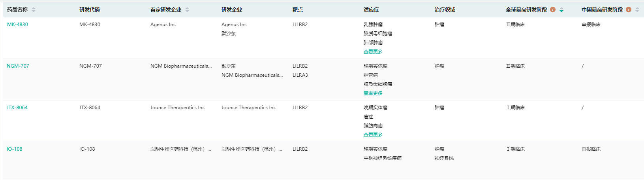This screenshot has height=180, width=644.
Task: Expand 查看更多 indications in the MK-4830 row
Action: (373, 52)
